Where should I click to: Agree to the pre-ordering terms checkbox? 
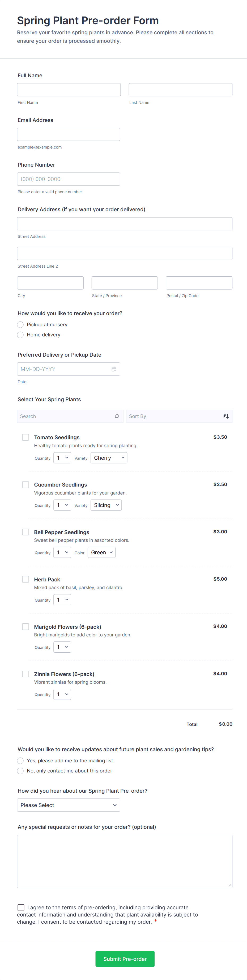click(21, 908)
